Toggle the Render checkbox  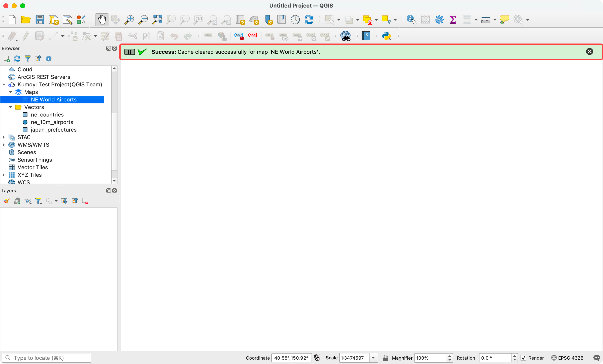[523, 358]
